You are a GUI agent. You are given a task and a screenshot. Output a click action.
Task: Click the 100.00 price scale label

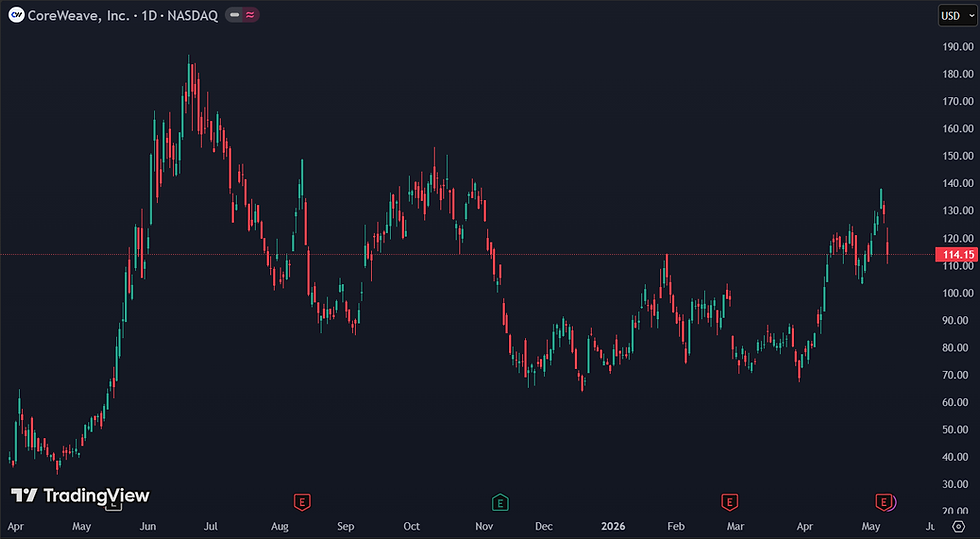click(x=958, y=293)
